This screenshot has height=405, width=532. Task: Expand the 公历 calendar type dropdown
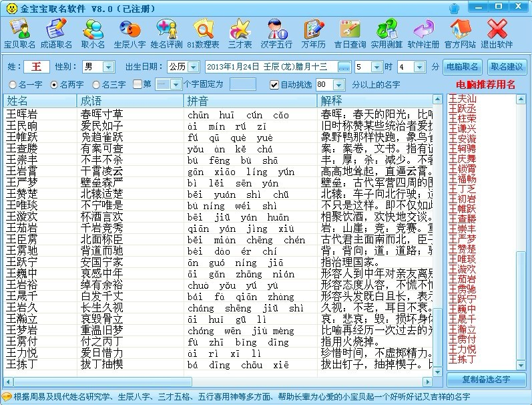[x=193, y=67]
